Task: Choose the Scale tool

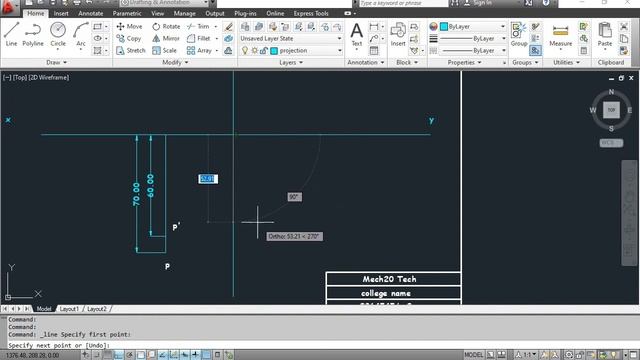Action: [164, 51]
